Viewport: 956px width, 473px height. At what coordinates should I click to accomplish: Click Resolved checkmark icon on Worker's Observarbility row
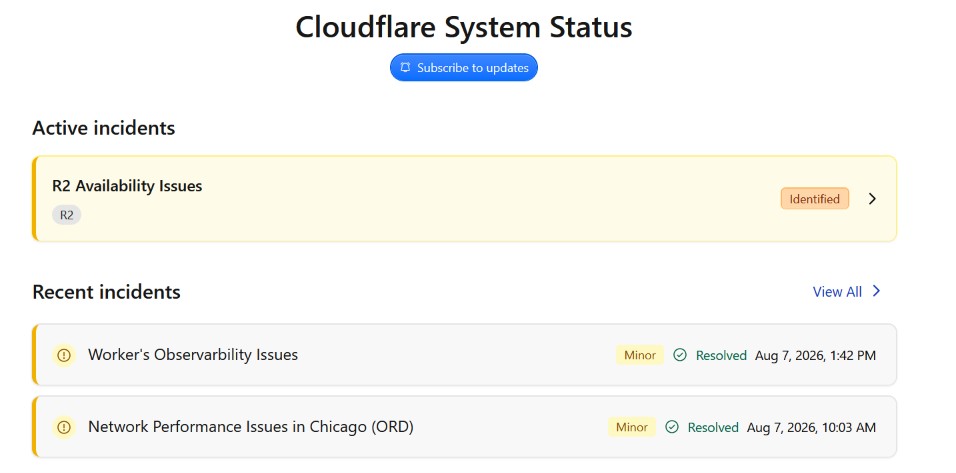click(x=680, y=355)
